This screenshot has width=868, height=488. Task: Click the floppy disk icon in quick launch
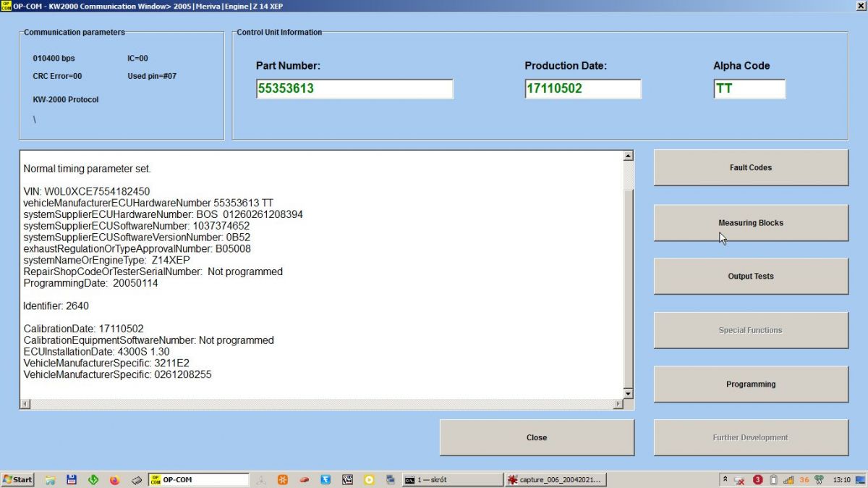[72, 479]
